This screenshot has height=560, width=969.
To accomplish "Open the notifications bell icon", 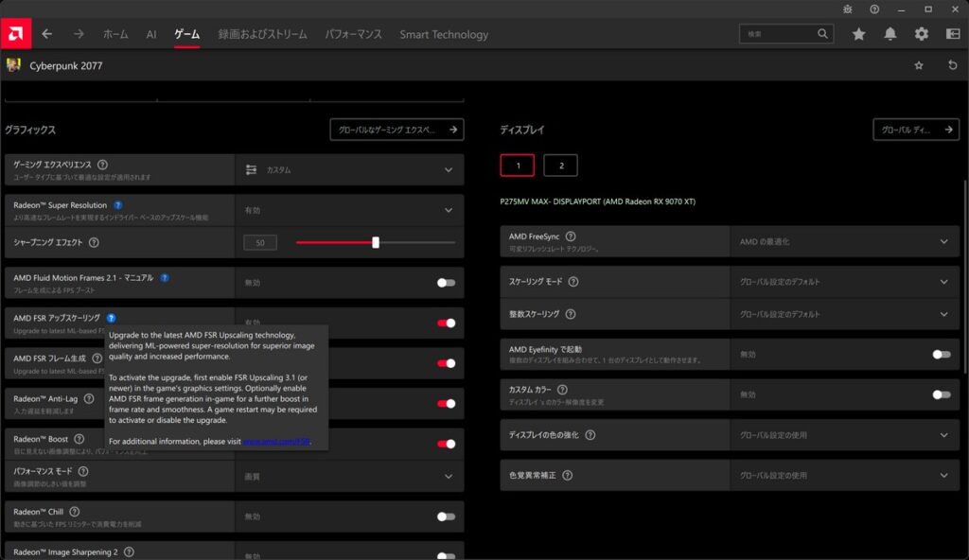I will [890, 34].
